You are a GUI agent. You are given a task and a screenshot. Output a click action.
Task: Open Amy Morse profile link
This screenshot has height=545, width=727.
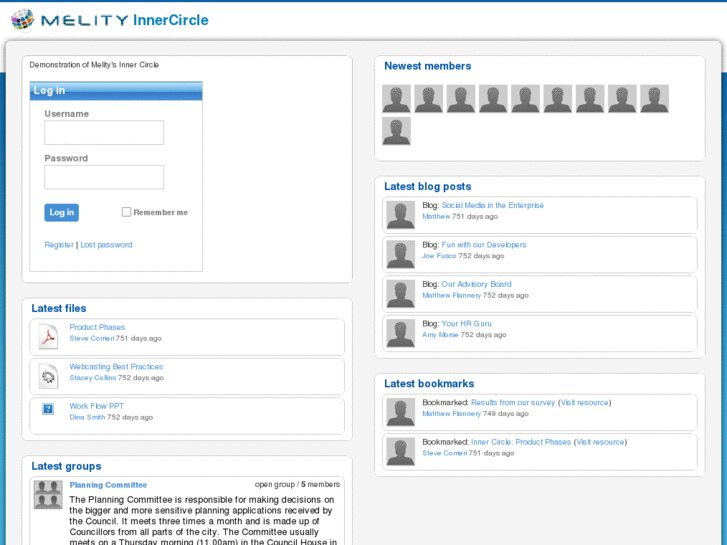click(440, 334)
